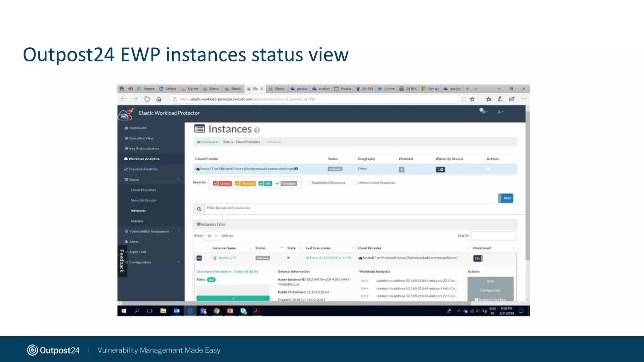This screenshot has height=362, width=644.
Task: Check the Unmonitored Resources checkbox
Action: [x=355, y=183]
